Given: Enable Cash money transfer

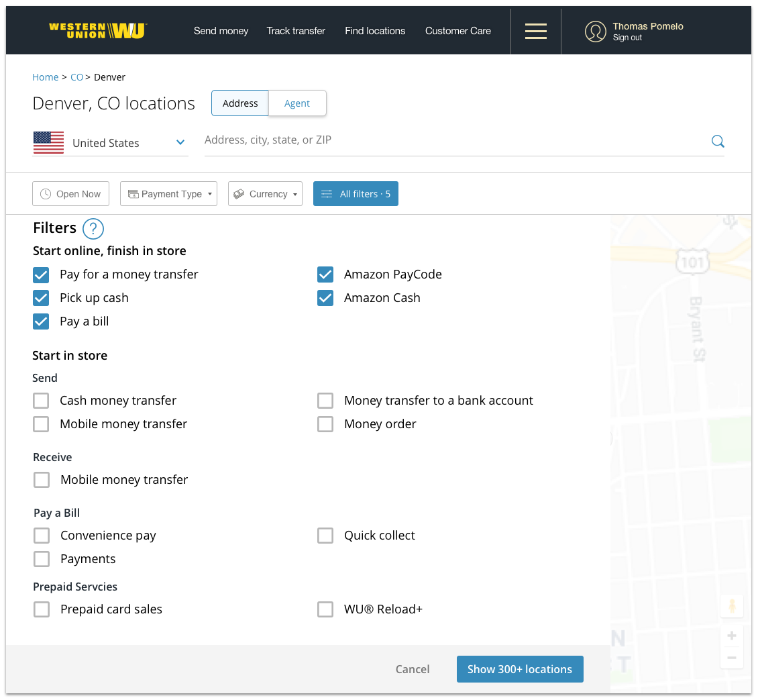Looking at the screenshot, I should click(41, 401).
